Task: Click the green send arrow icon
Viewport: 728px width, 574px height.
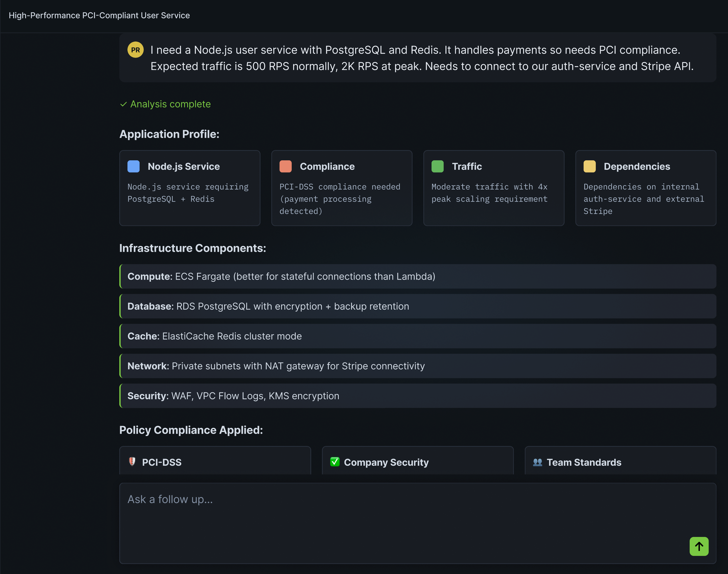Action: (699, 546)
